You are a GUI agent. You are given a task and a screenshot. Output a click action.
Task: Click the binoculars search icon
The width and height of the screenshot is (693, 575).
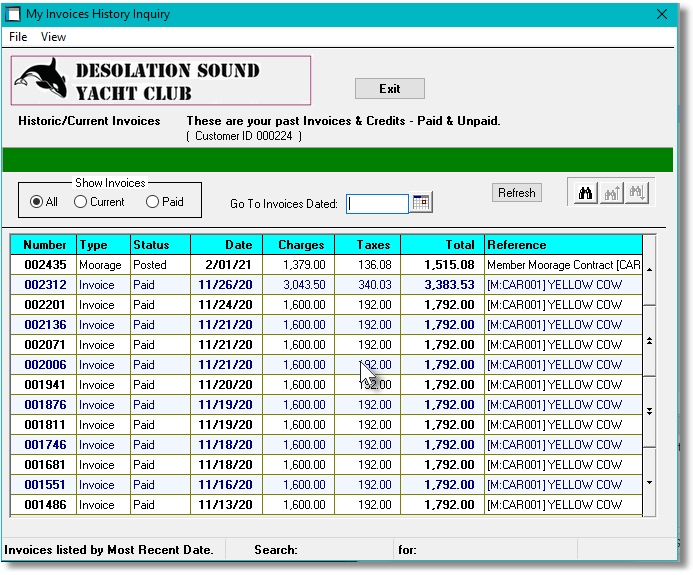tap(585, 193)
